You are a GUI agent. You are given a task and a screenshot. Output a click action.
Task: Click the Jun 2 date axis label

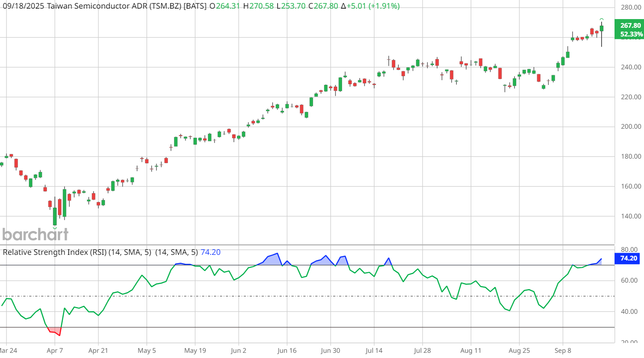click(x=238, y=351)
